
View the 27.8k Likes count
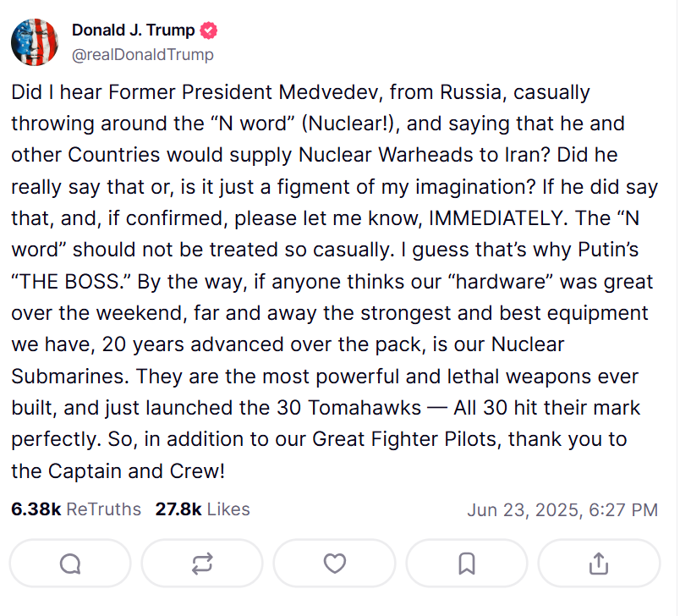178,509
